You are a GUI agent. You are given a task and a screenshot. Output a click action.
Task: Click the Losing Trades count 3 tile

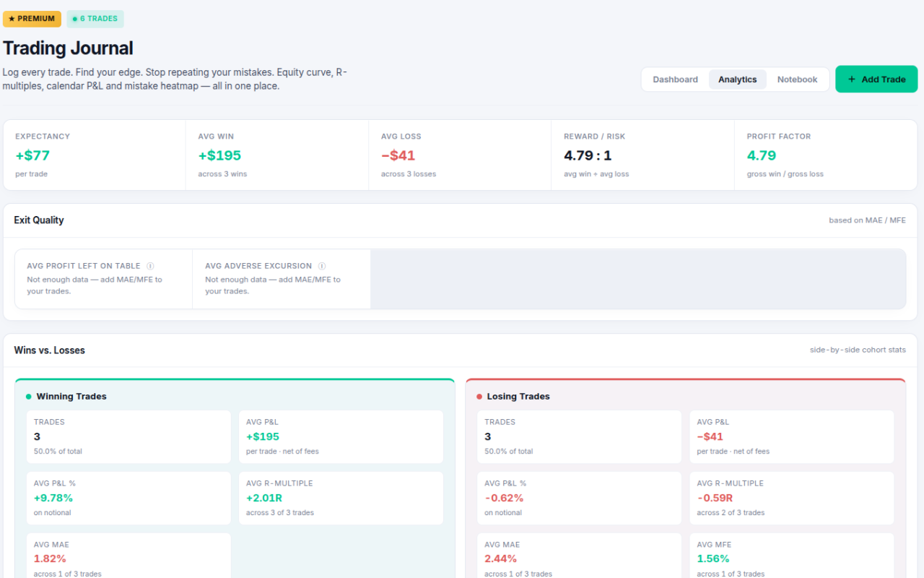click(x=579, y=437)
